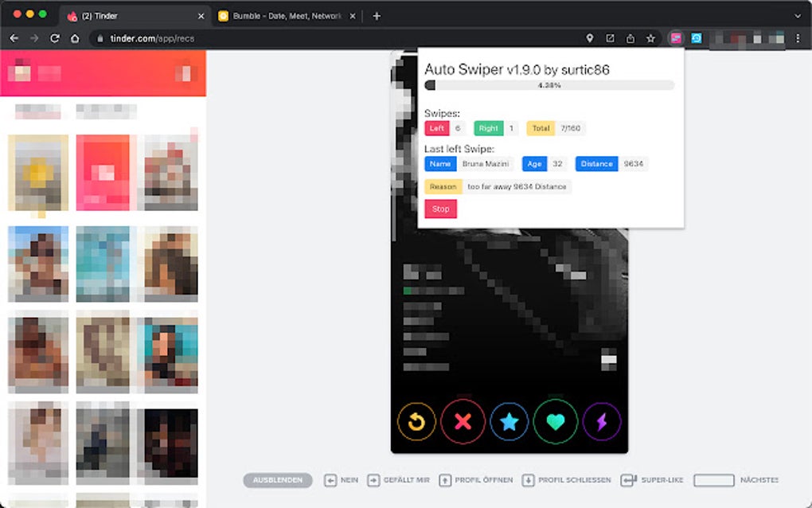The image size is (812, 508).
Task: Open the pink Auto Swiper extension icon in Chrome toolbar
Action: tap(676, 37)
